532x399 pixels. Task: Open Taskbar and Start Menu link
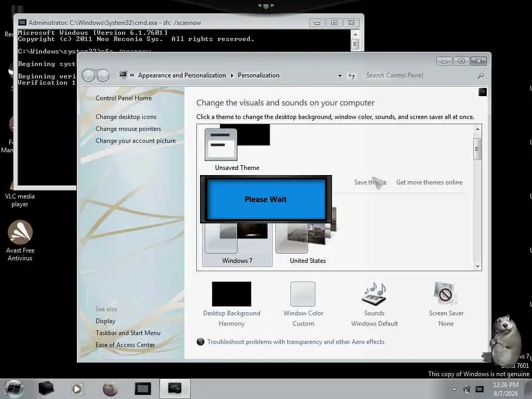(128, 333)
